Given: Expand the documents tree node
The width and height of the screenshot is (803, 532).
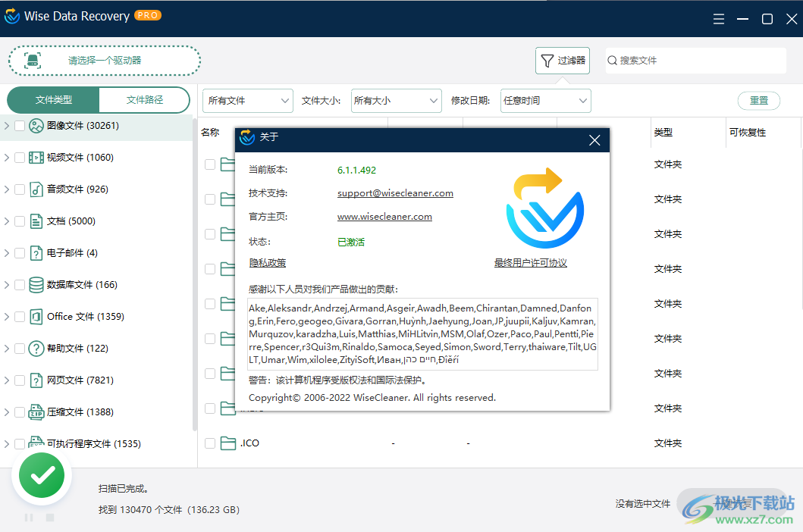Looking at the screenshot, I should pos(6,221).
